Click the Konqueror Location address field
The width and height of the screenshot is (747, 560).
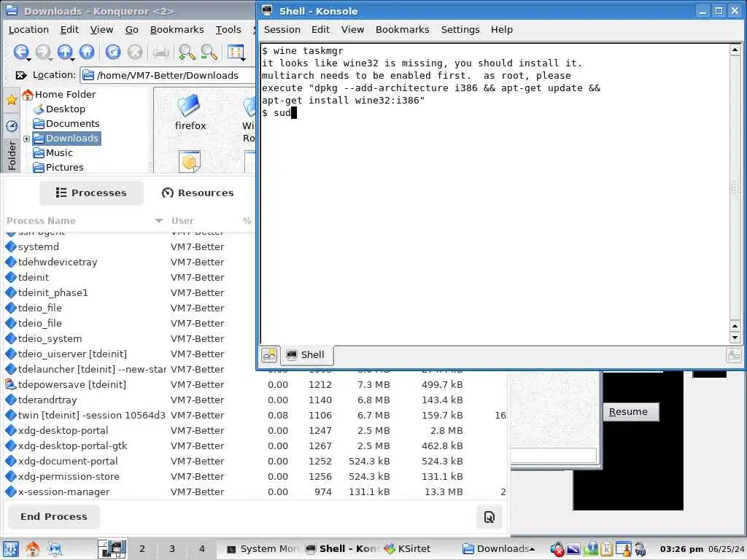click(168, 75)
